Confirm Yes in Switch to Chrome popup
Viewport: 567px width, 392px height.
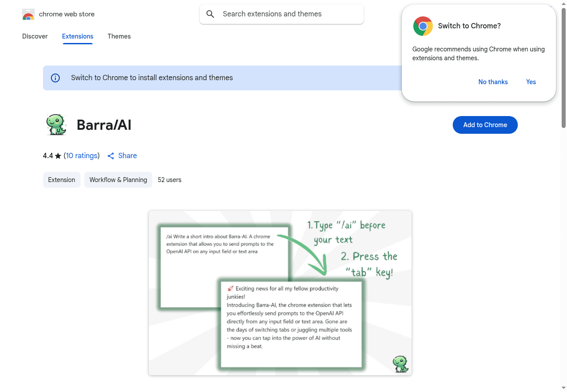click(531, 82)
